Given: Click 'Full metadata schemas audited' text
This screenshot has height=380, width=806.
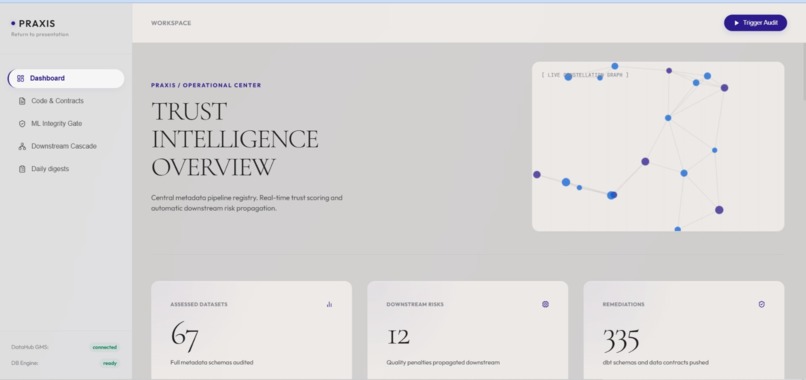Looking at the screenshot, I should coord(212,363).
